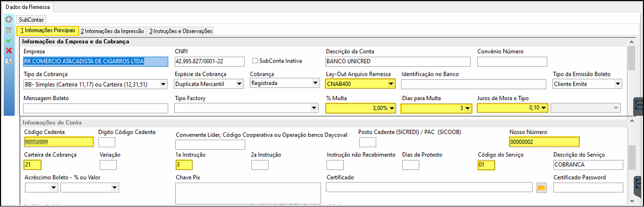
Task: Click the Descrição do Serviço field
Action: point(588,165)
